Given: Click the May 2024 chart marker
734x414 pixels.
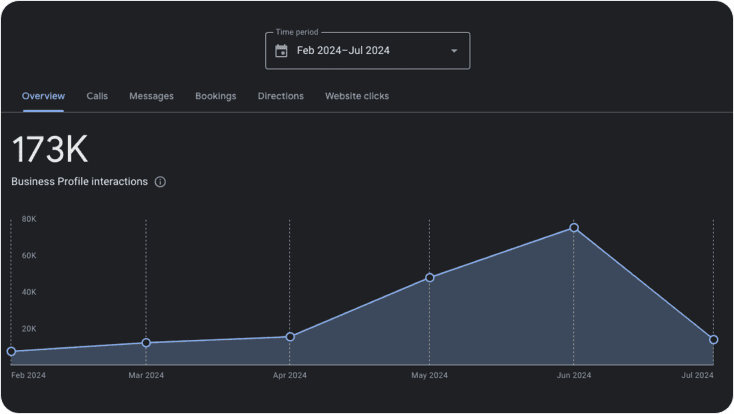Looking at the screenshot, I should [430, 278].
